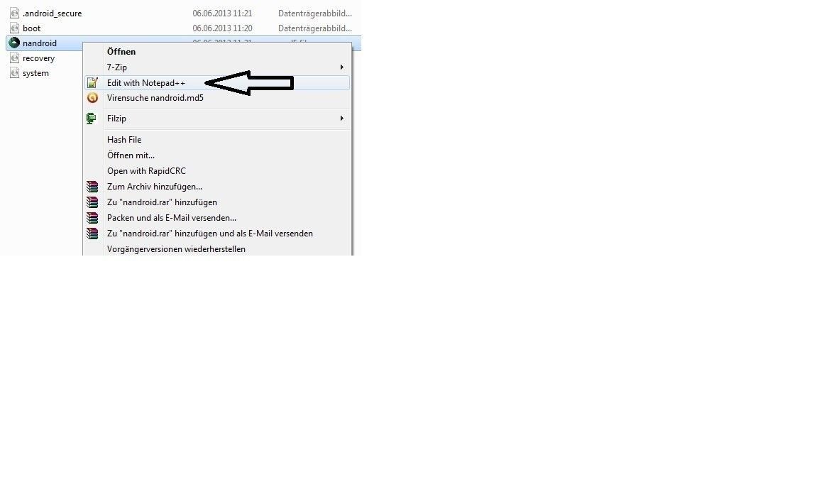The height and width of the screenshot is (504, 819).
Task: Choose Öffnen from the context menu
Action: [217, 51]
